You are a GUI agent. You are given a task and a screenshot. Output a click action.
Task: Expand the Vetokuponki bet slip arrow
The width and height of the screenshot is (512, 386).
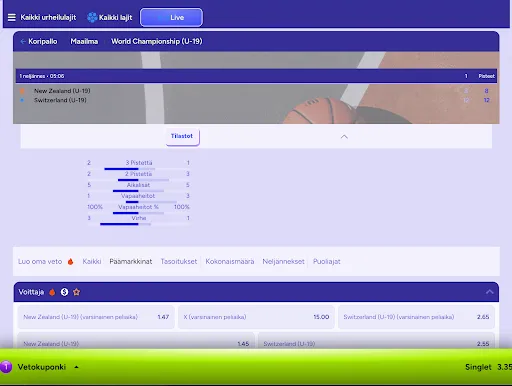(76, 367)
